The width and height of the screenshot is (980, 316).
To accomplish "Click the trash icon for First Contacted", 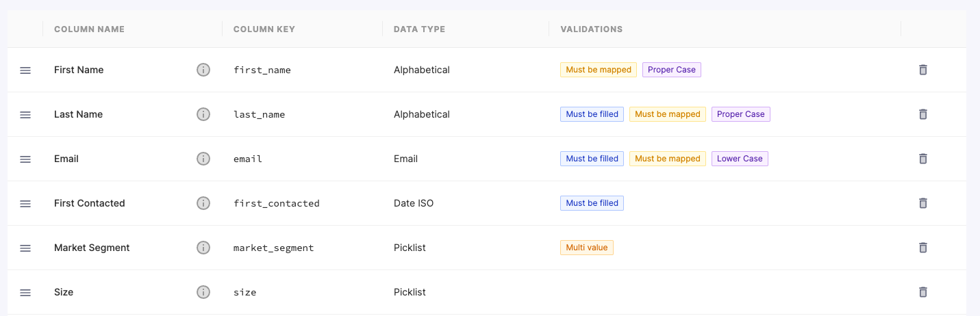I will coord(922,203).
